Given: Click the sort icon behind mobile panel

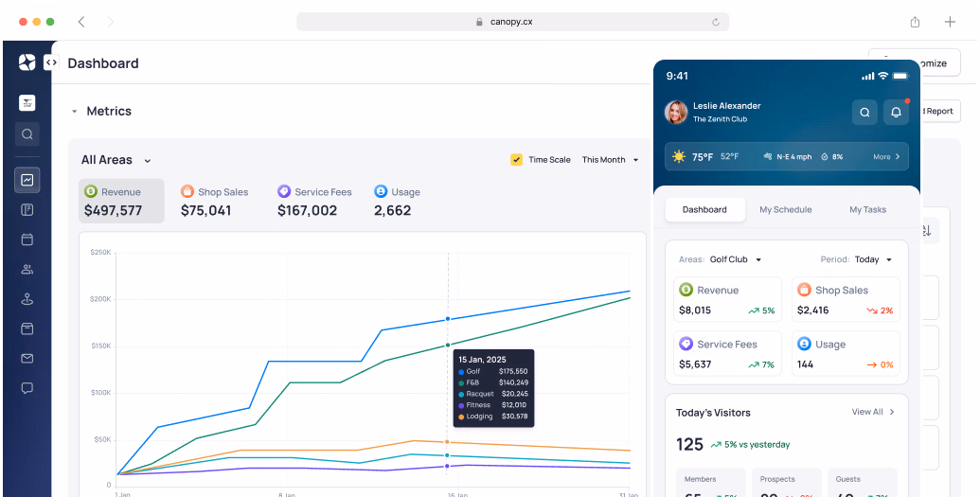Looking at the screenshot, I should 929,231.
